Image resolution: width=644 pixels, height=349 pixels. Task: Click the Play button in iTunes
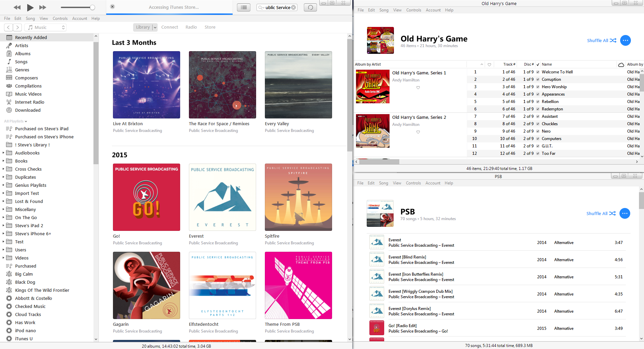pos(30,7)
